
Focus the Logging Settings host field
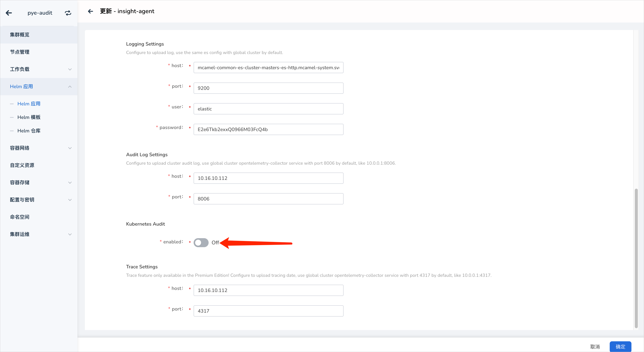268,68
